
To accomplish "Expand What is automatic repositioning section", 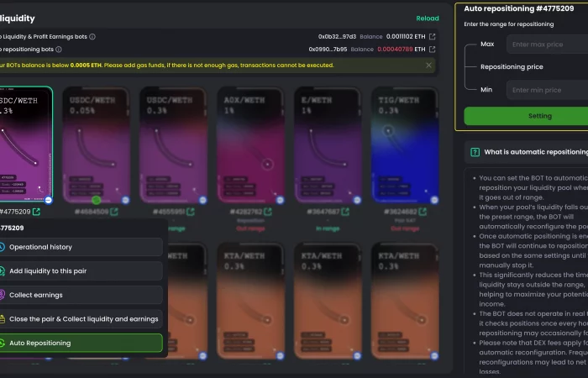I will [526, 152].
